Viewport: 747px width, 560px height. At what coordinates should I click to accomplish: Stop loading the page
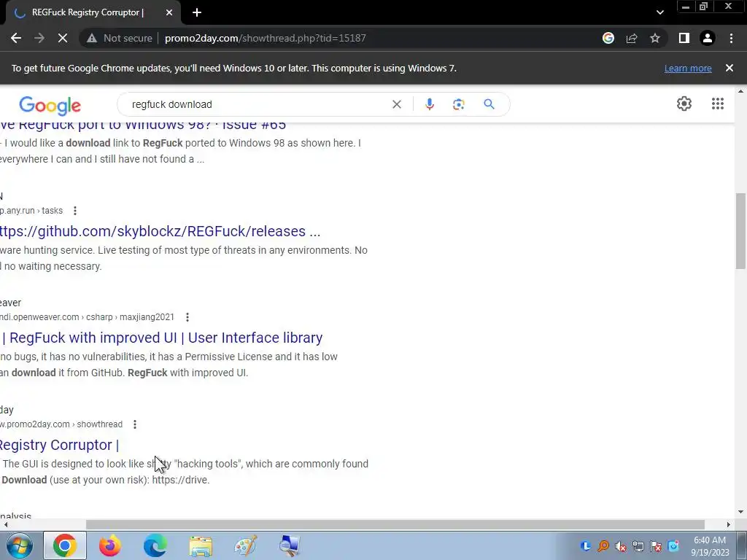point(63,38)
